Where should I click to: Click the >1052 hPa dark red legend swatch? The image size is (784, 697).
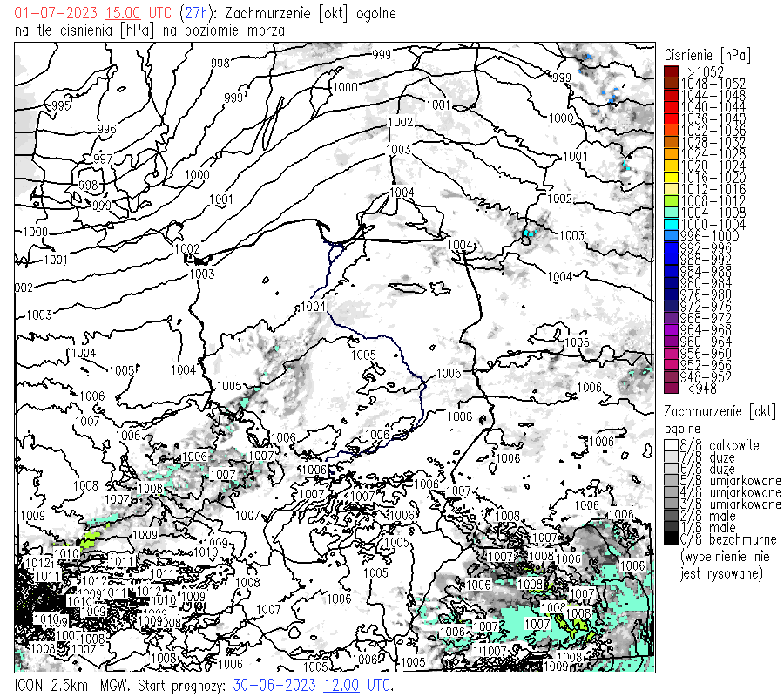(671, 72)
